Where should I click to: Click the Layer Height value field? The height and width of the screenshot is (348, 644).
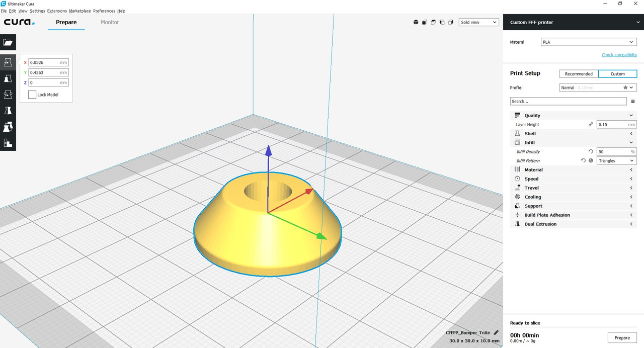pyautogui.click(x=617, y=124)
